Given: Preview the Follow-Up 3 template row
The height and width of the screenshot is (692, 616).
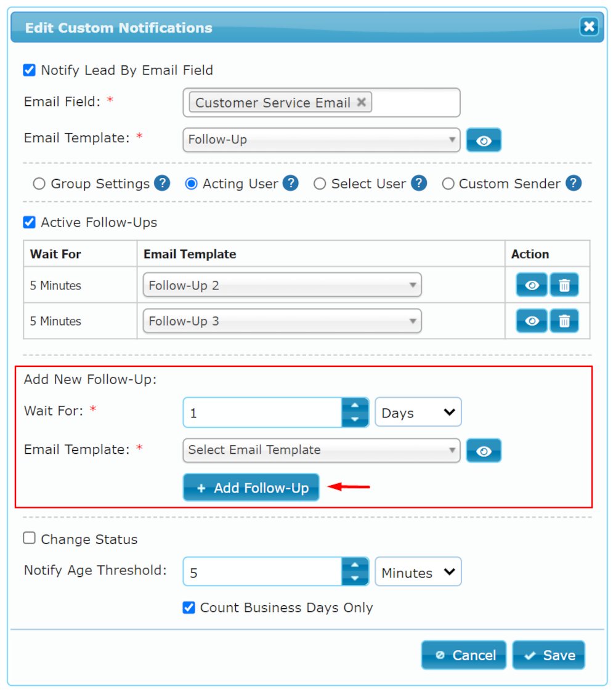Looking at the screenshot, I should coord(531,321).
